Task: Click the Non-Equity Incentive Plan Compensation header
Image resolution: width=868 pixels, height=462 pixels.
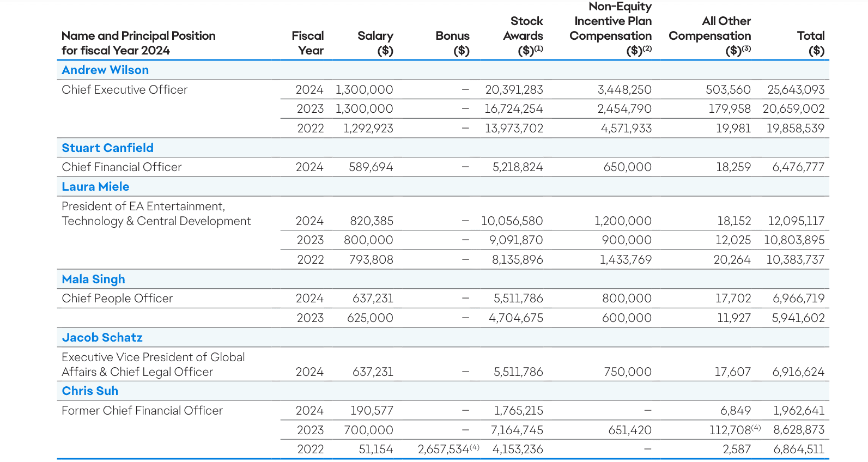Action: tap(611, 29)
